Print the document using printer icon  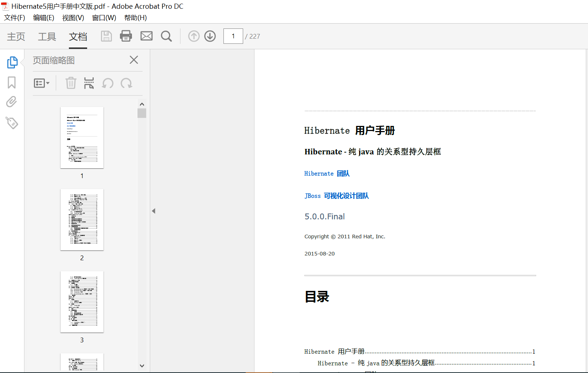click(x=126, y=36)
